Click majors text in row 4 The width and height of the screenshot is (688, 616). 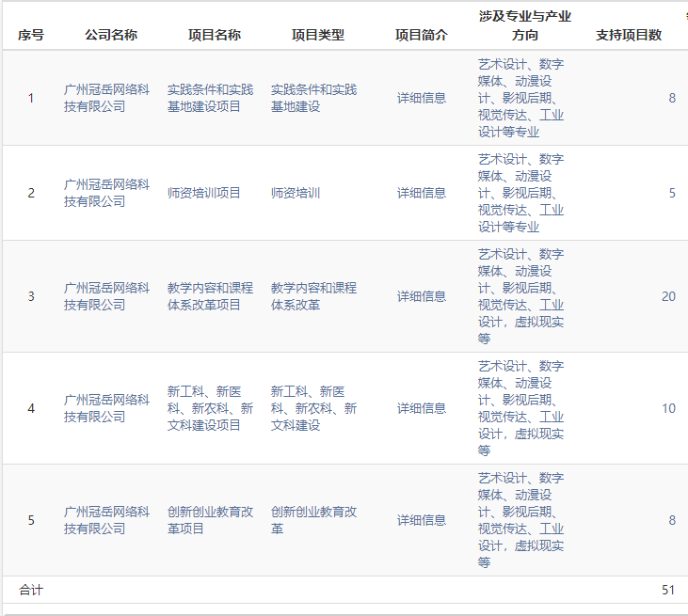[520, 408]
